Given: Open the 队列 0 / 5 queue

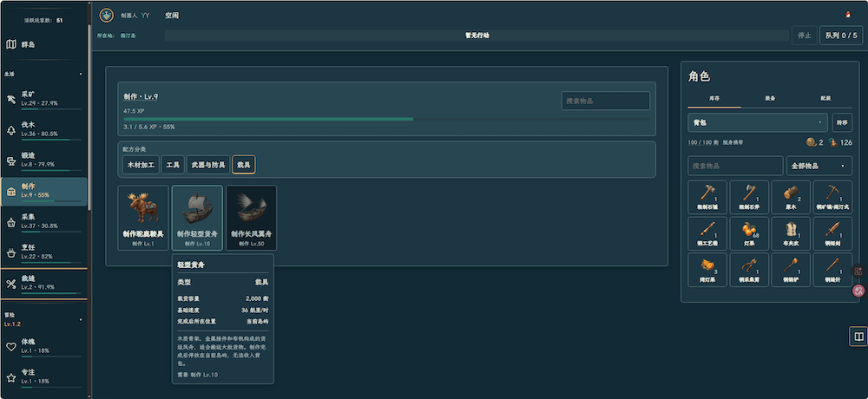Looking at the screenshot, I should pos(841,36).
